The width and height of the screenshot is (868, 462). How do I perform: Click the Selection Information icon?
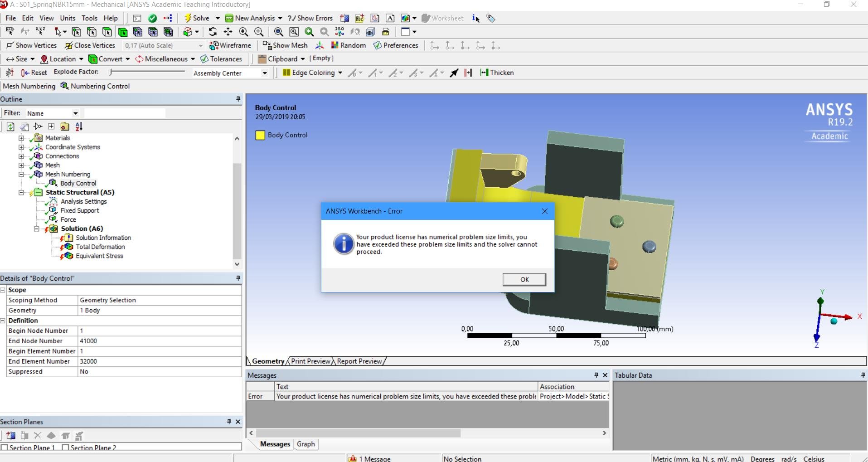(x=475, y=18)
